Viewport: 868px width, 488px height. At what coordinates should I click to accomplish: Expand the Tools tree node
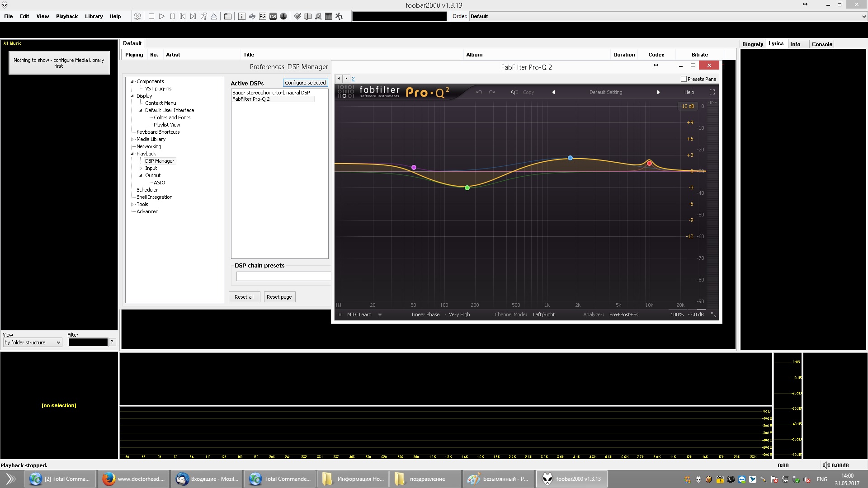(132, 204)
